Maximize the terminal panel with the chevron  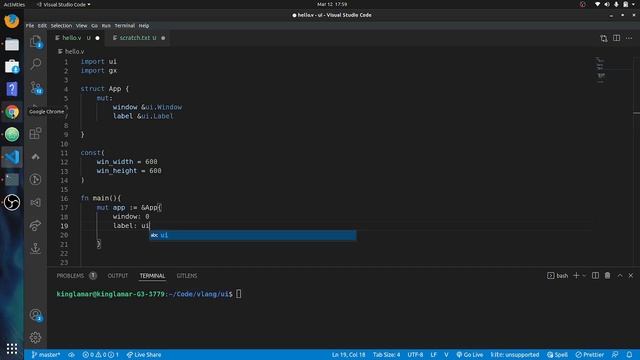(620, 276)
